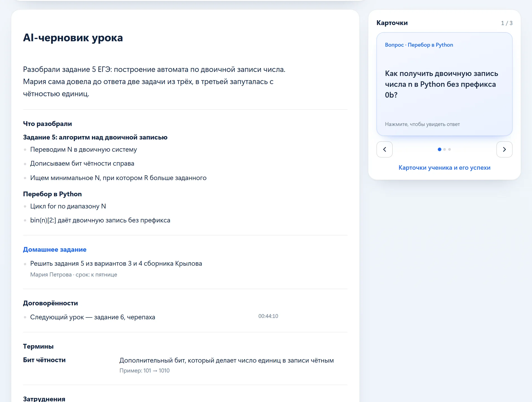The image size is (532, 402).
Task: Jump to the second carousel dot
Action: coord(444,149)
